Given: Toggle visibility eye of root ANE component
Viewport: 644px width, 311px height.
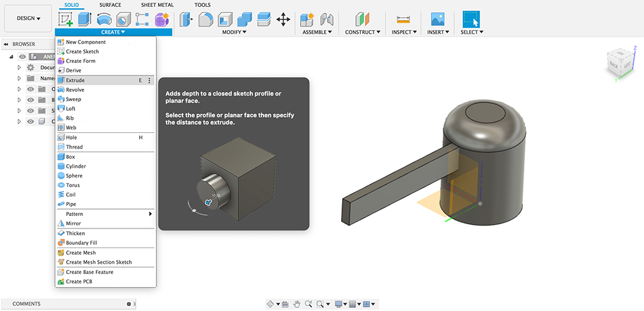Looking at the screenshot, I should click(x=23, y=57).
